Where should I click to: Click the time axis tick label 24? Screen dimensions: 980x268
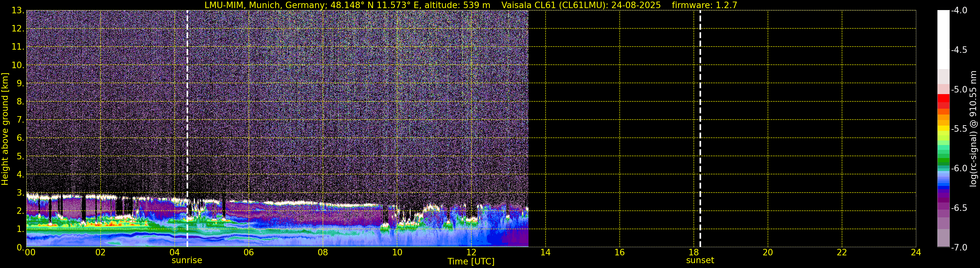916,252
